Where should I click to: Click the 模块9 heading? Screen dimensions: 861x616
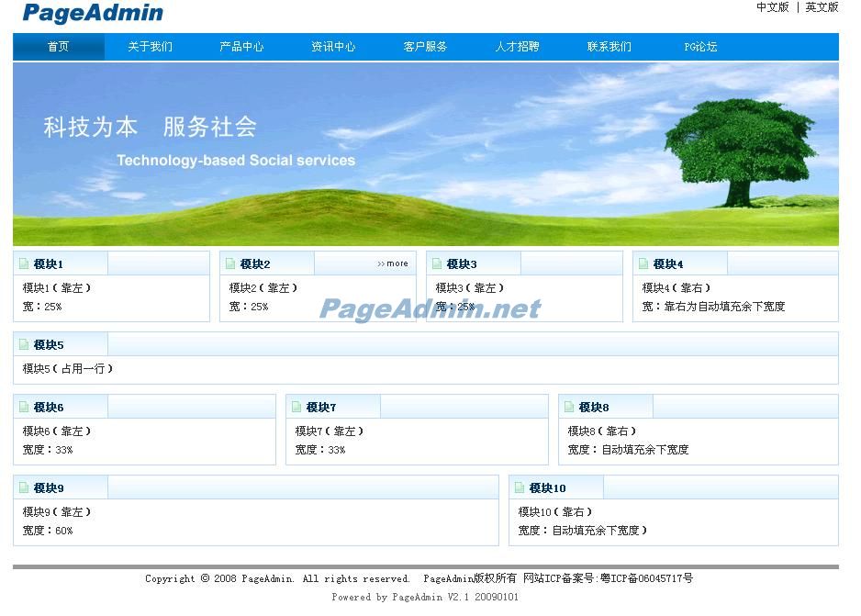click(49, 488)
